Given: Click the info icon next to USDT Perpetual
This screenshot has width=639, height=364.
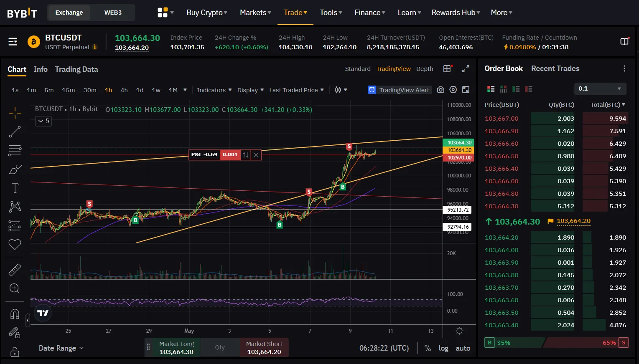Looking at the screenshot, I should [95, 47].
